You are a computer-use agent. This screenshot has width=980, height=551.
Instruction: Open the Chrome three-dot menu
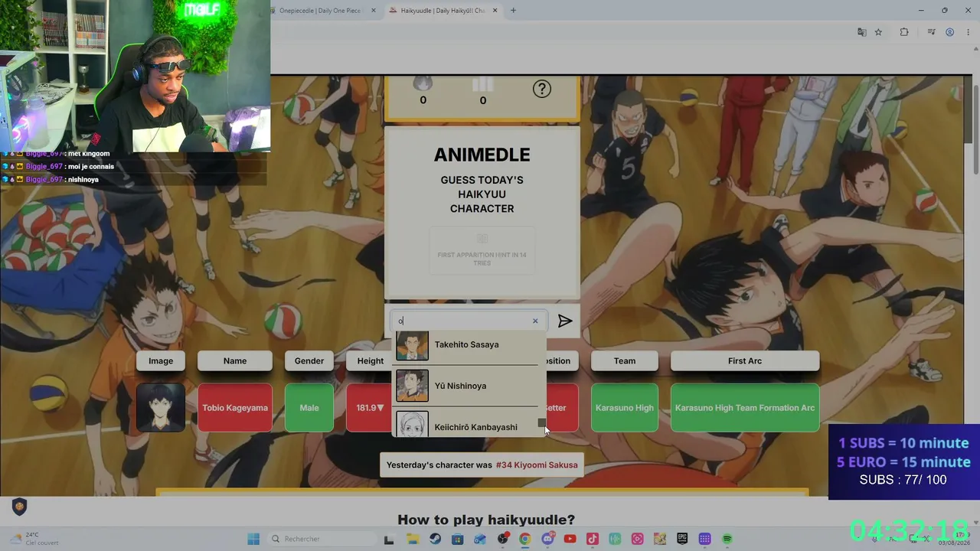[969, 32]
